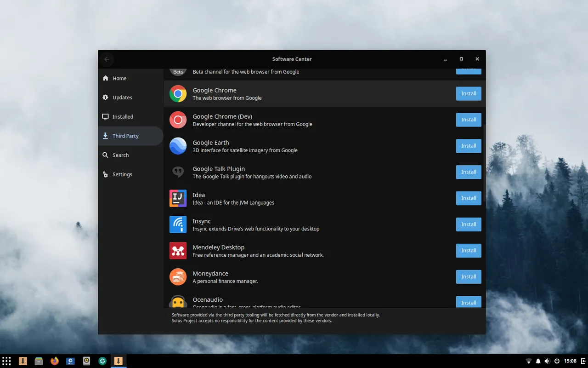The image size is (588, 368).
Task: Click the Google Talk Plugin icon
Action: 178,172
